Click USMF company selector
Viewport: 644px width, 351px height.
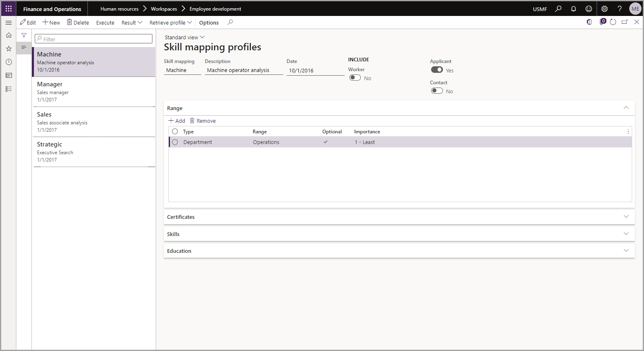click(x=540, y=9)
